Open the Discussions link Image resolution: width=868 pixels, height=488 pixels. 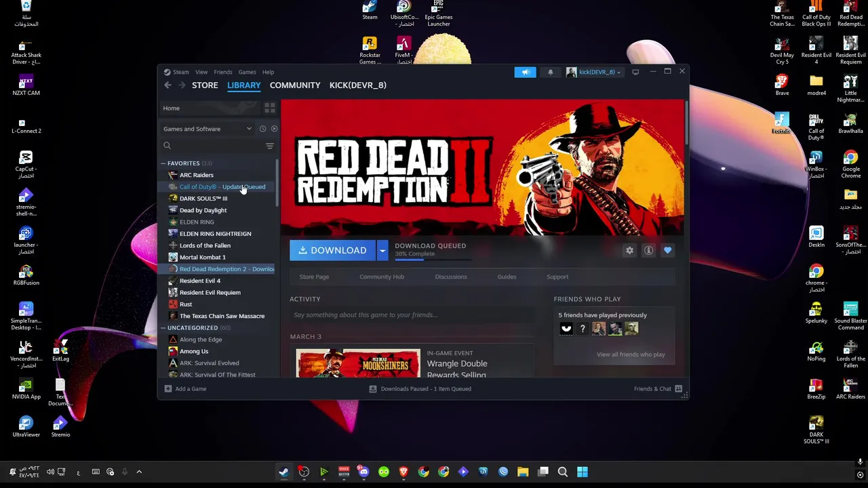pyautogui.click(x=451, y=277)
